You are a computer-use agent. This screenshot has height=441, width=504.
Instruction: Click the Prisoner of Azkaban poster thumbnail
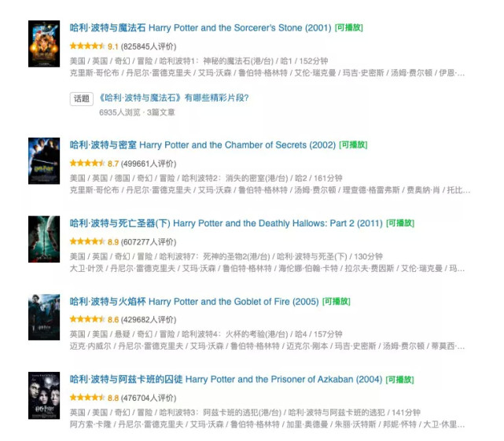click(44, 395)
